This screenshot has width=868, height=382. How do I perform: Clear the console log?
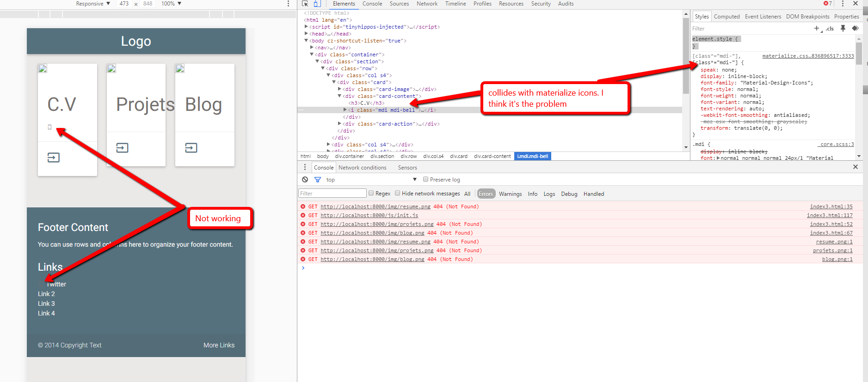(x=305, y=180)
